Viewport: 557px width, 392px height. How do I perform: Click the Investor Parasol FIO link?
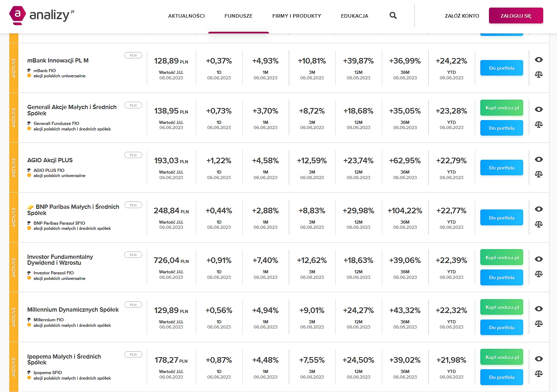pos(54,273)
